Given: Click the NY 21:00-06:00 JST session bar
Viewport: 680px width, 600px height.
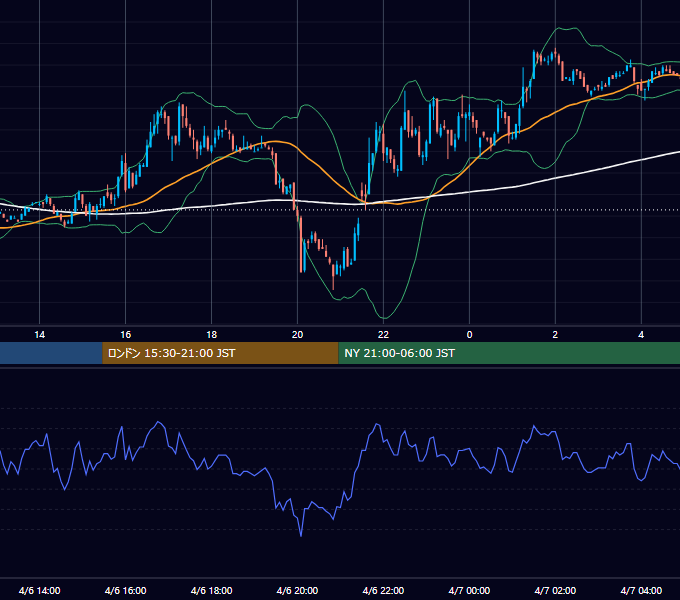Looking at the screenshot, I should [x=509, y=353].
